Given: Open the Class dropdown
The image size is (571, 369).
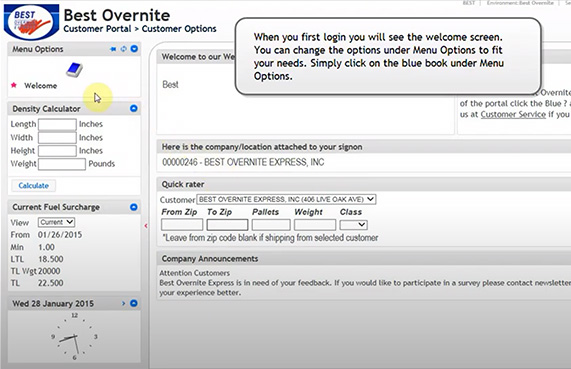Looking at the screenshot, I should coord(353,225).
